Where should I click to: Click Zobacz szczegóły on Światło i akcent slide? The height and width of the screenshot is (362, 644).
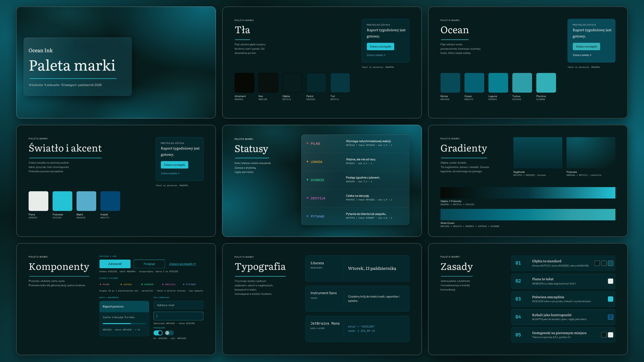[174, 165]
